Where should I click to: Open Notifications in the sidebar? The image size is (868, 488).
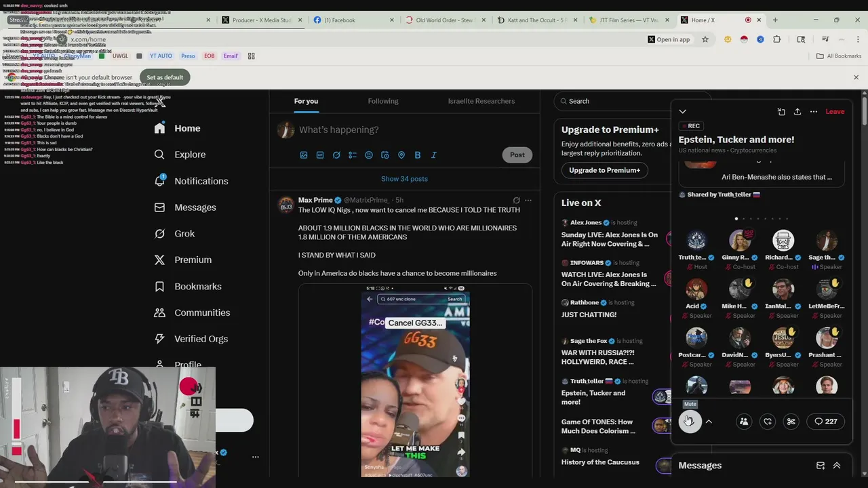pyautogui.click(x=191, y=181)
